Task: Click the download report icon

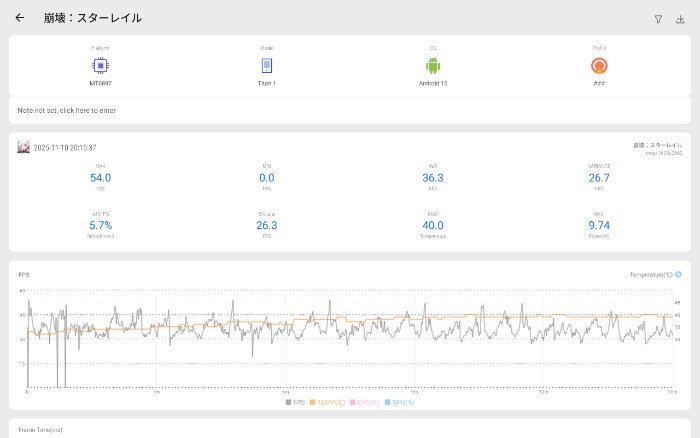Action: coord(681,18)
